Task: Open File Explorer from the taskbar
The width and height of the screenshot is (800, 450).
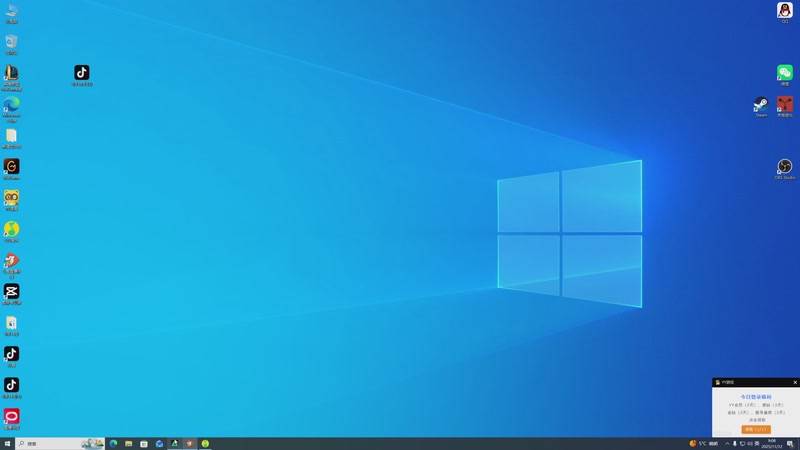Action: [129, 443]
